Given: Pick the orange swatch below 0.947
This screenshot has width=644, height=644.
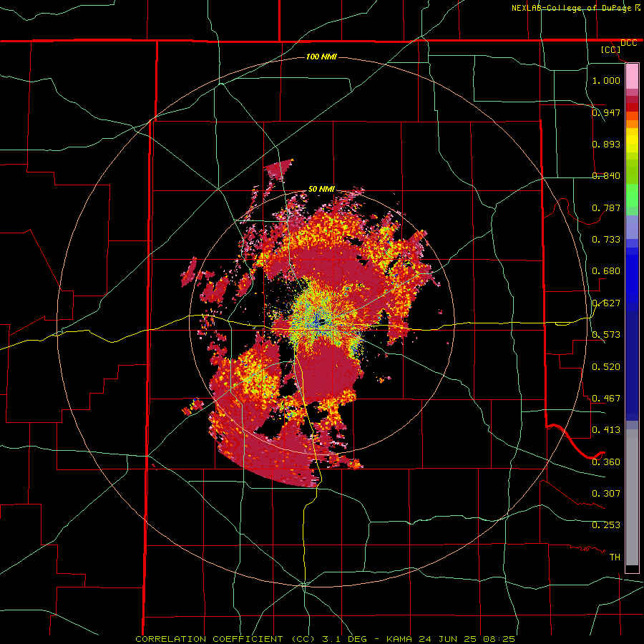Looking at the screenshot, I should pyautogui.click(x=632, y=124).
